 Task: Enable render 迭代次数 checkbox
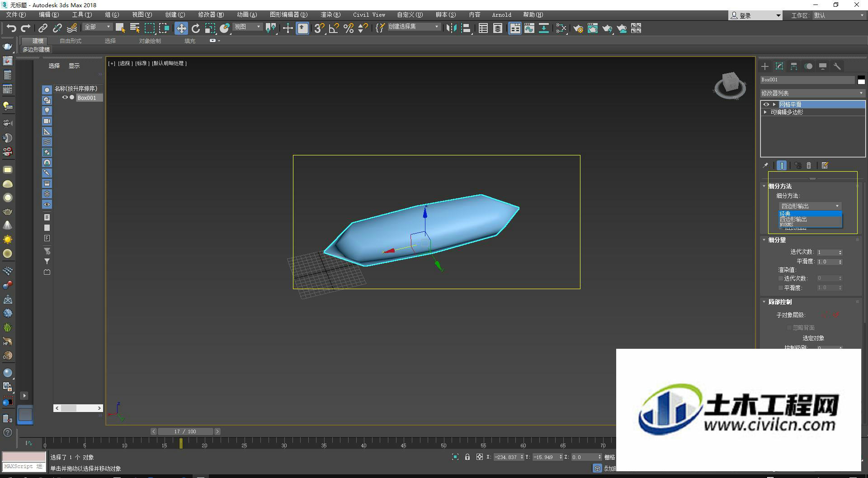(781, 278)
